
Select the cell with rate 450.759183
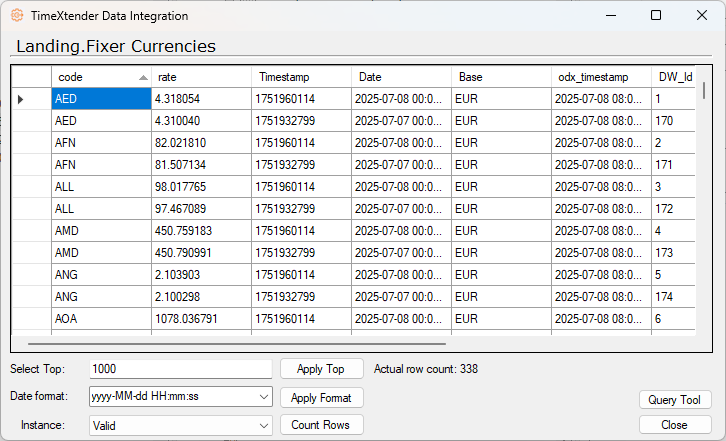pyautogui.click(x=201, y=231)
